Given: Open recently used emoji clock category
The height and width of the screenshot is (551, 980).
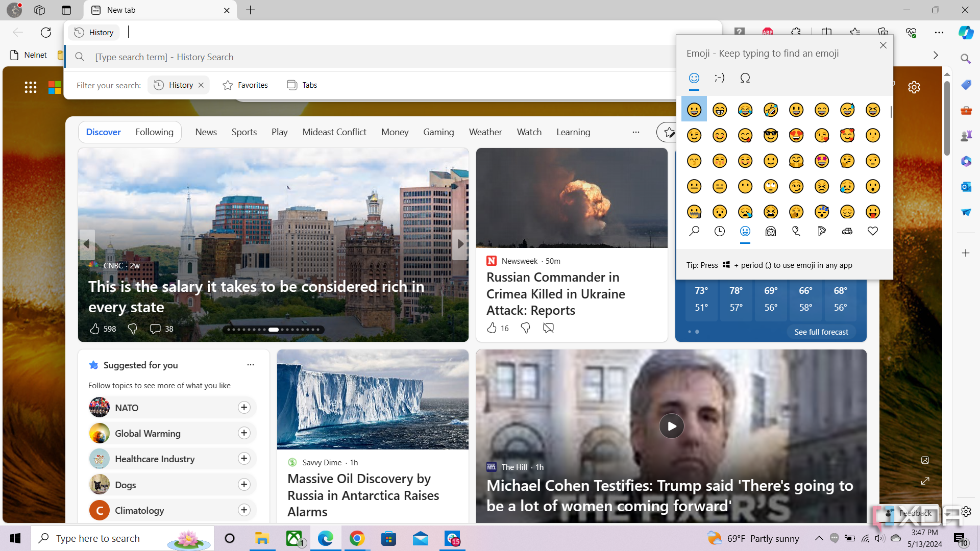Looking at the screenshot, I should 720,231.
